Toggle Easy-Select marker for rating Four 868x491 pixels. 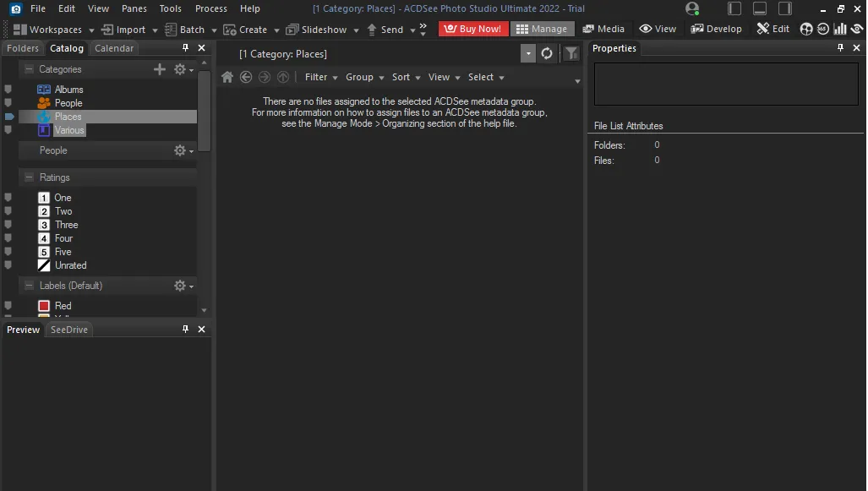point(8,238)
